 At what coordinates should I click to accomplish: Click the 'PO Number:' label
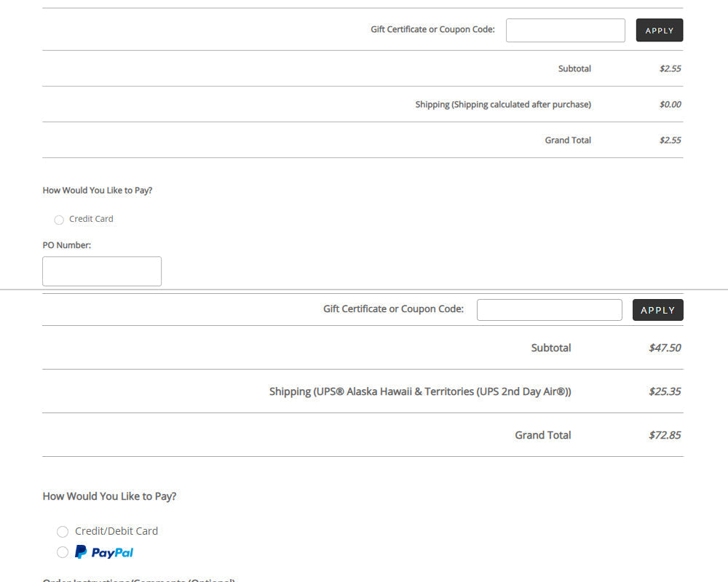click(67, 245)
